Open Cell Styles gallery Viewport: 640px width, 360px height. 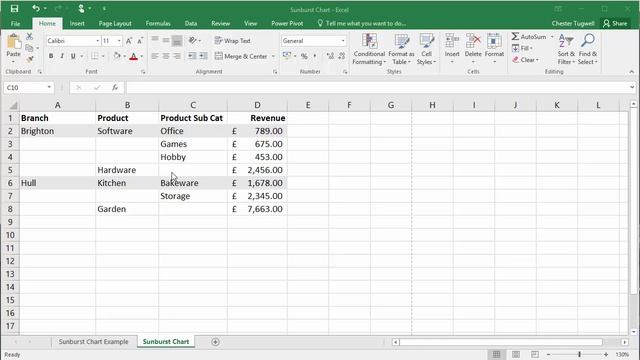(x=427, y=49)
